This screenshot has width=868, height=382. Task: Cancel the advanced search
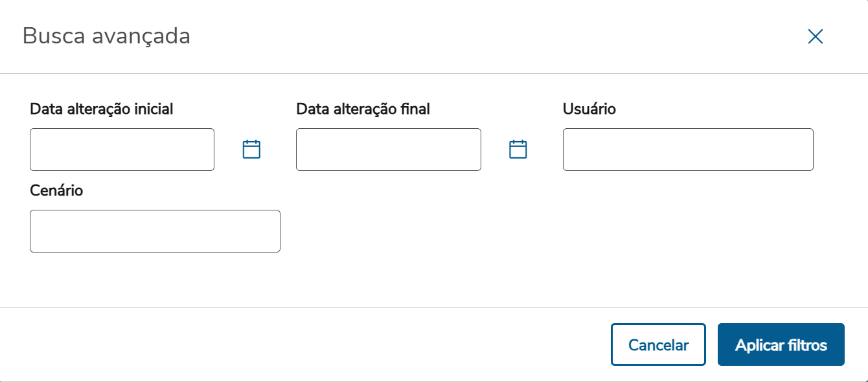click(658, 344)
